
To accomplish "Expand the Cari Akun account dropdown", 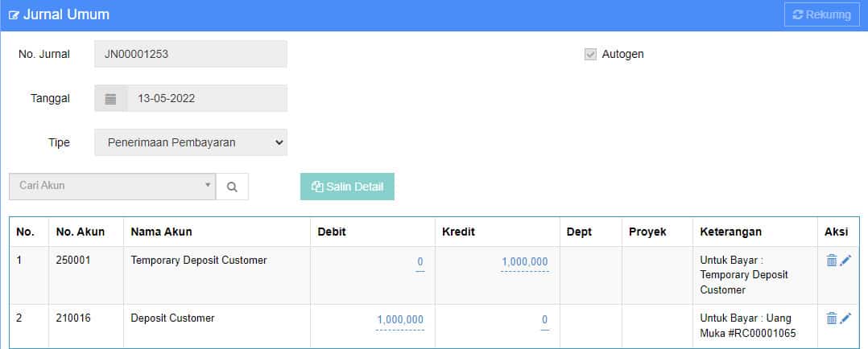I will pos(113,186).
